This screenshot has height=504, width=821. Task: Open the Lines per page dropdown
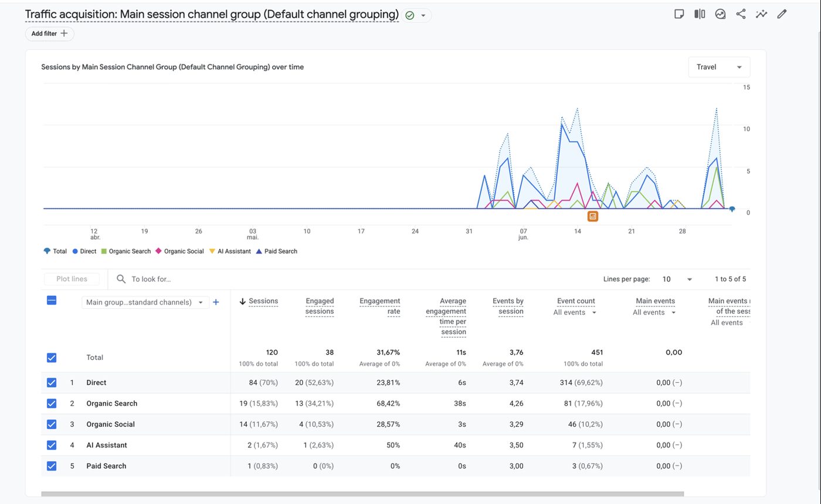click(677, 279)
